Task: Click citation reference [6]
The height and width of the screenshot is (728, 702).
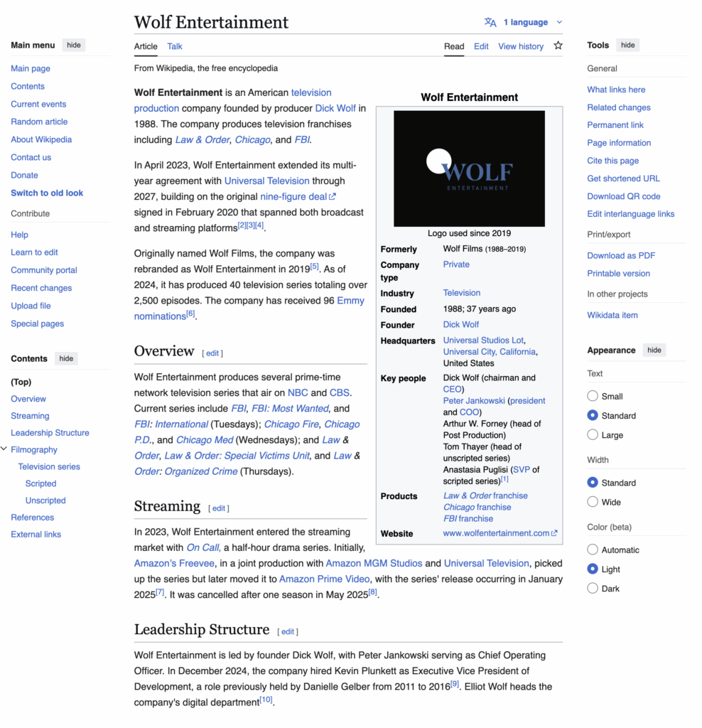Action: [x=190, y=314]
